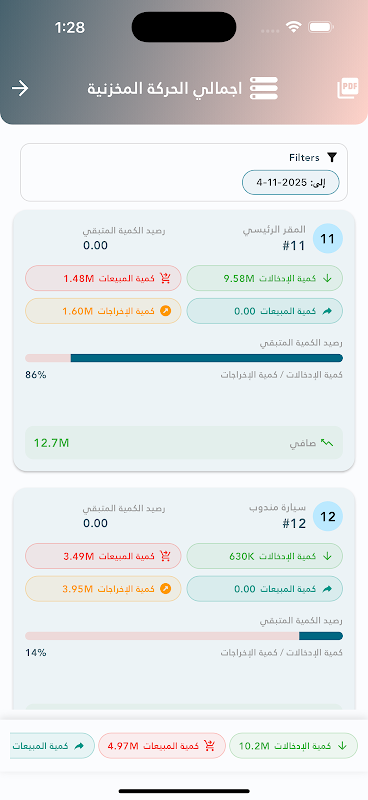Screen dimensions: 368x800
Task: Tap the down arrow on 9.58M chip
Action: [x=327, y=279]
